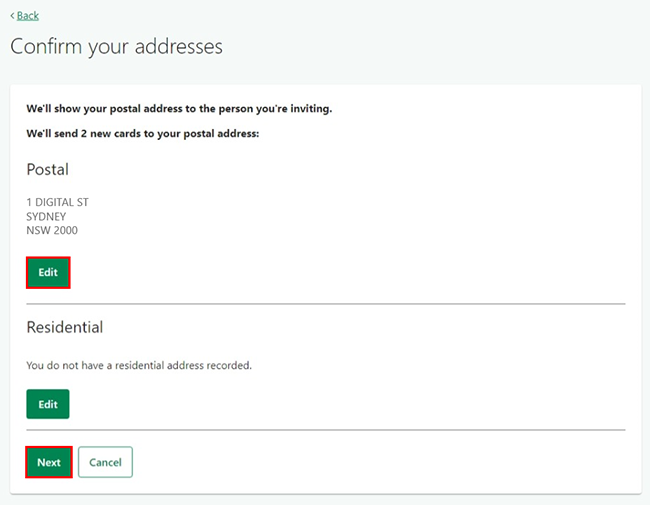Click the "Residential" section heading
Screen dimensions: 650x505
(65, 327)
